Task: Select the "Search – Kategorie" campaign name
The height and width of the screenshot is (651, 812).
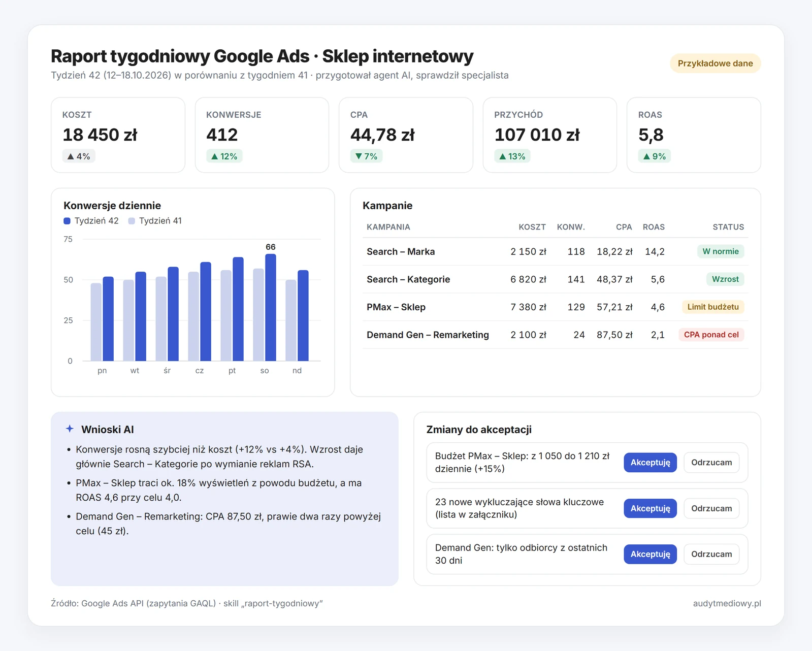Action: pyautogui.click(x=408, y=279)
